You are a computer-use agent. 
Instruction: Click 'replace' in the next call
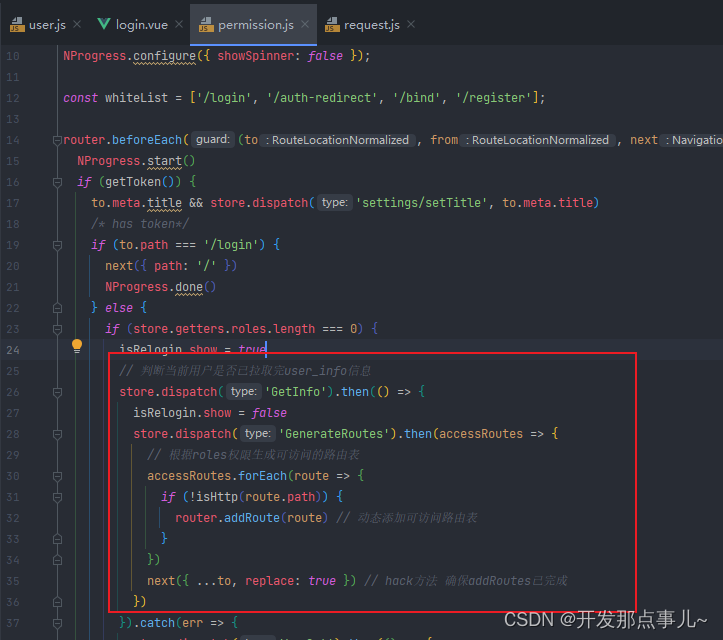269,581
